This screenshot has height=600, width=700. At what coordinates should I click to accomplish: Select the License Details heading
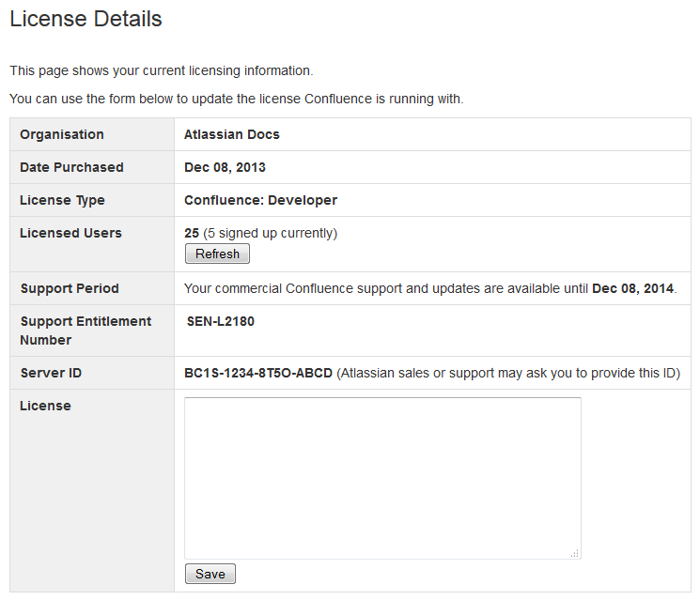click(x=86, y=19)
